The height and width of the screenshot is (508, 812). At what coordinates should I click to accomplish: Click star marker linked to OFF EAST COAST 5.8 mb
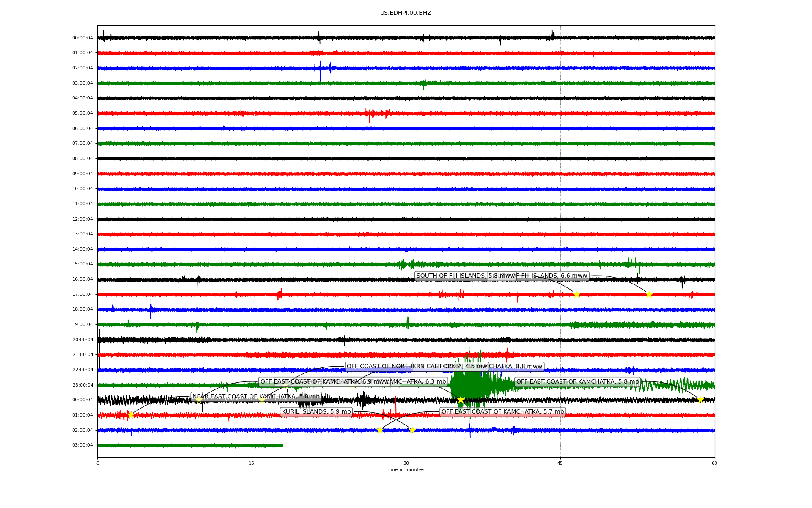pyautogui.click(x=700, y=400)
